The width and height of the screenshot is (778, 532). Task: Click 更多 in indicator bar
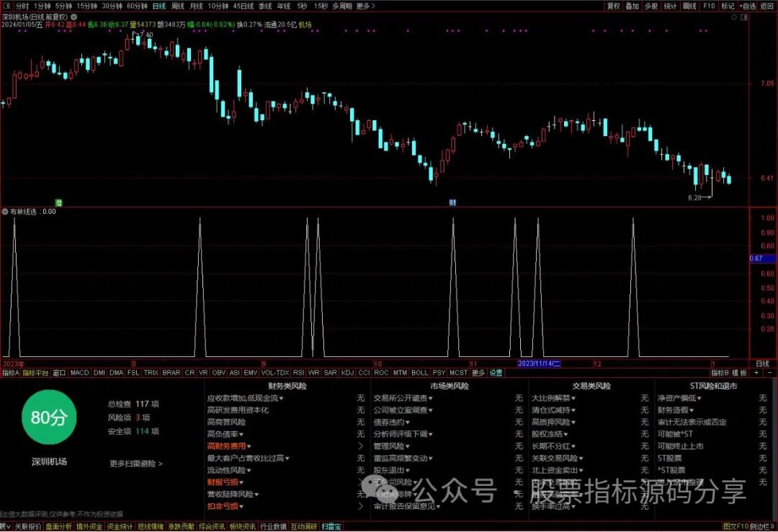(x=478, y=373)
